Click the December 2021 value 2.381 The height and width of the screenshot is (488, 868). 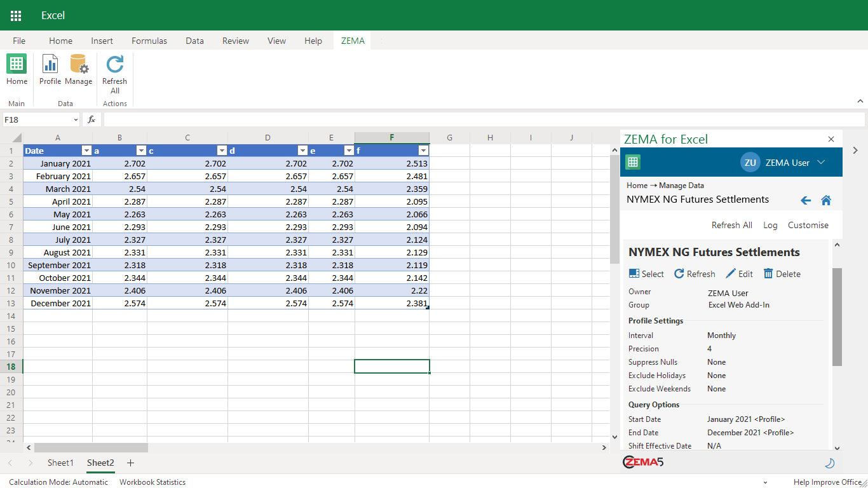point(392,303)
